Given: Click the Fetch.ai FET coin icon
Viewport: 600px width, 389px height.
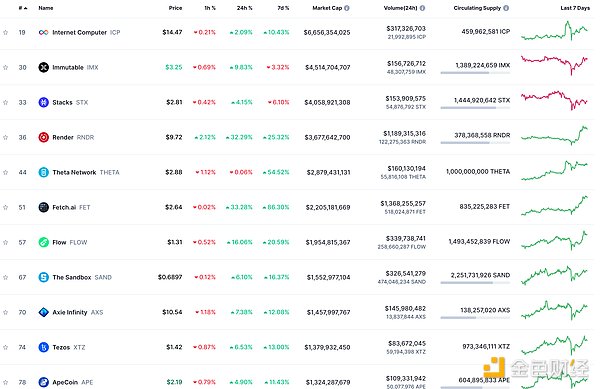Looking at the screenshot, I should pyautogui.click(x=44, y=207).
